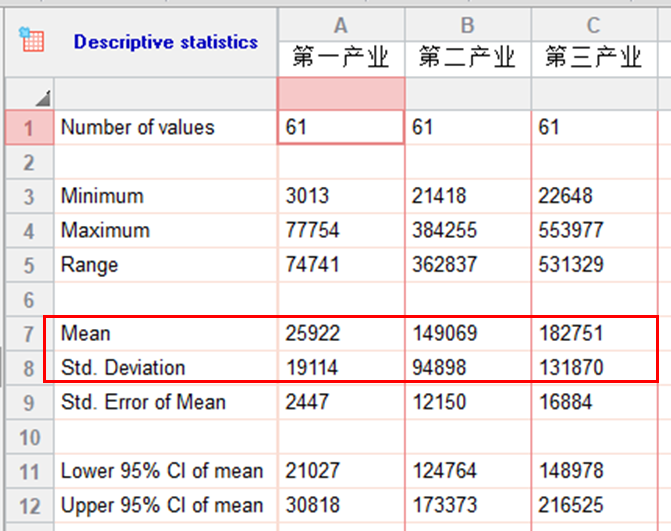This screenshot has width=671, height=531.
Task: Select the Lower 95% CI of mean label
Action: click(x=162, y=471)
